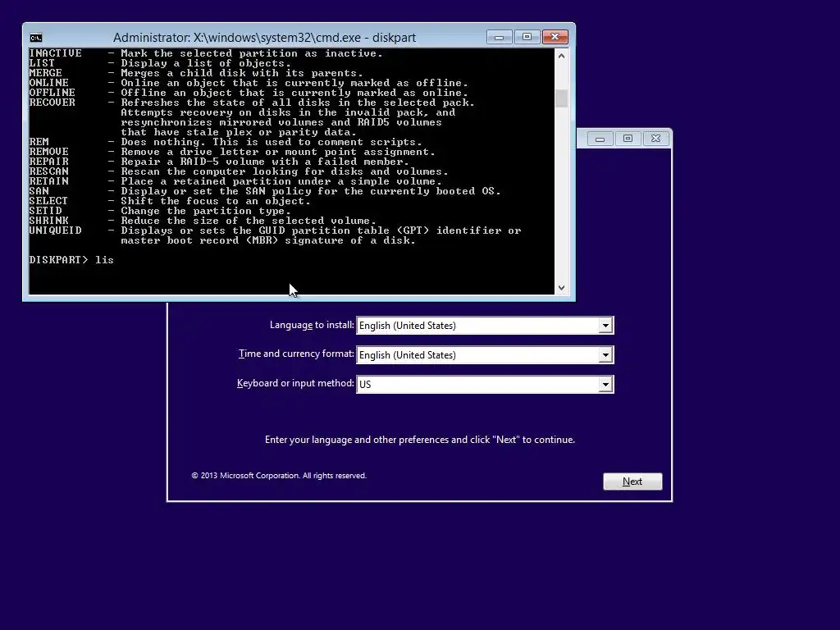Click the RESCAN command help line
840x630 pixels.
pyautogui.click(x=239, y=171)
